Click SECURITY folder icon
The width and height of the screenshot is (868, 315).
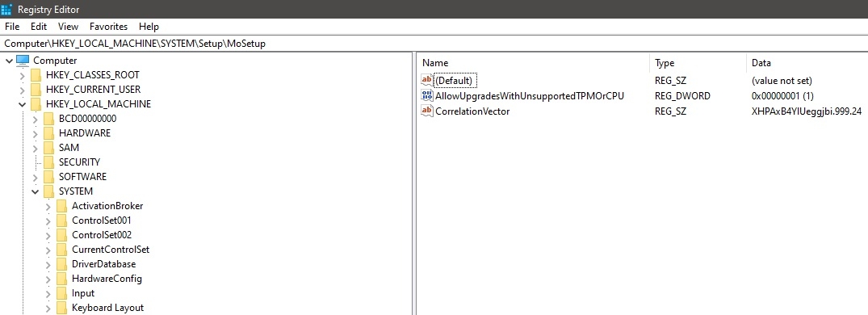(48, 162)
